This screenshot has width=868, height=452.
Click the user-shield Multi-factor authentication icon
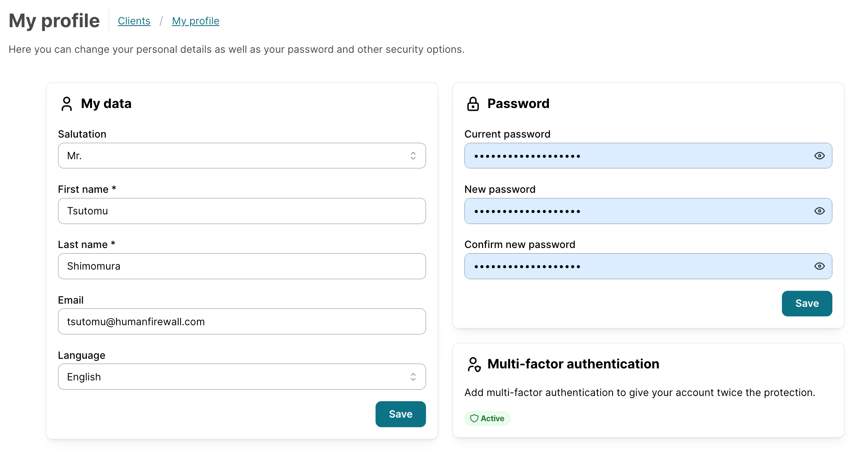pos(474,364)
